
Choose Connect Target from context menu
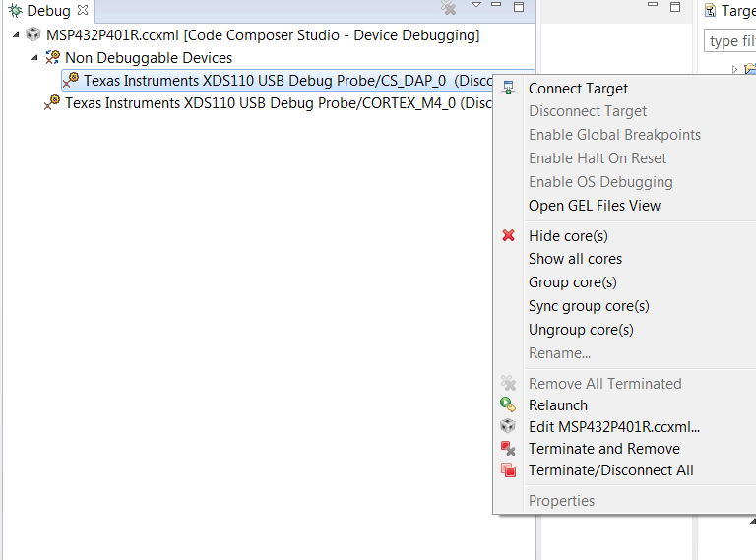(578, 89)
